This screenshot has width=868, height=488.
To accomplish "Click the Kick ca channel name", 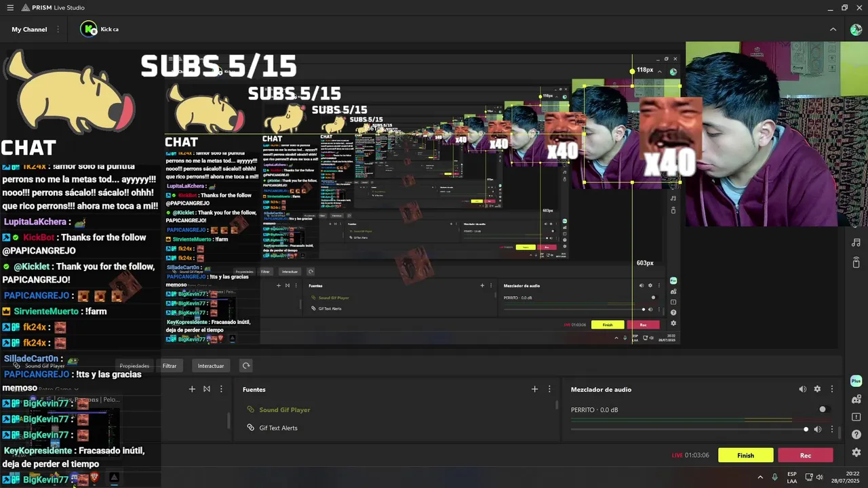I will click(109, 29).
